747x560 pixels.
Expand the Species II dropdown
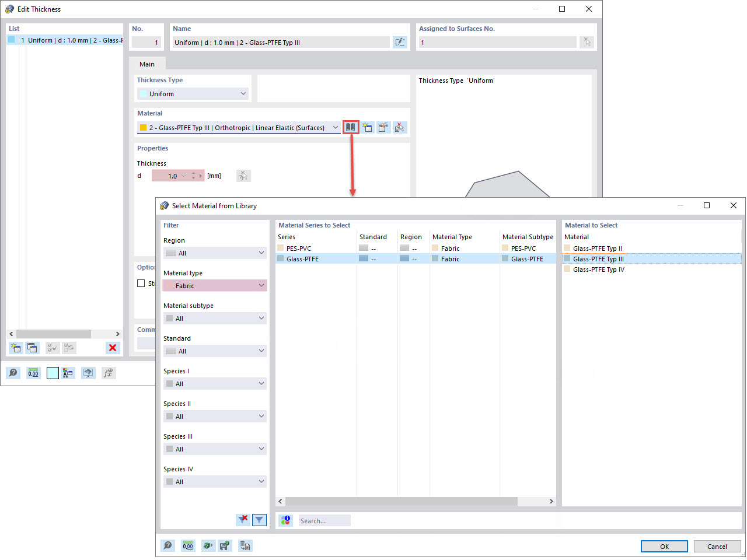pos(215,416)
